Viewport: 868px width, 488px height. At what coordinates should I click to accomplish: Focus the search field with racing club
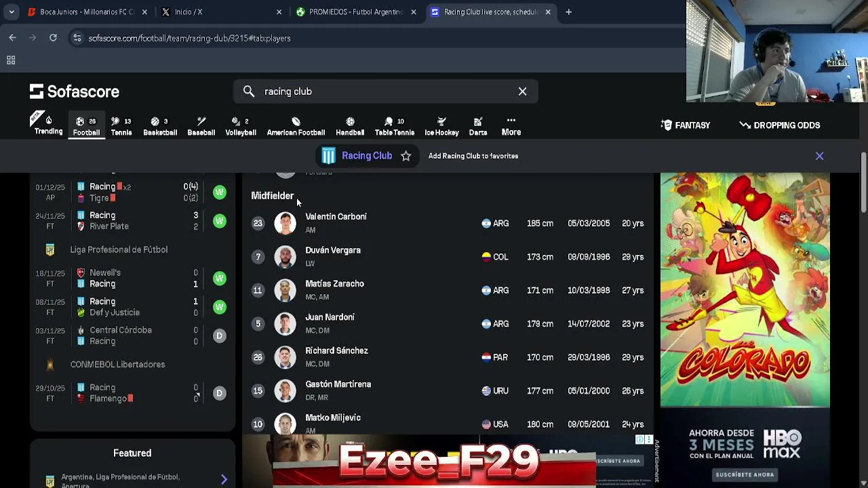click(x=385, y=91)
